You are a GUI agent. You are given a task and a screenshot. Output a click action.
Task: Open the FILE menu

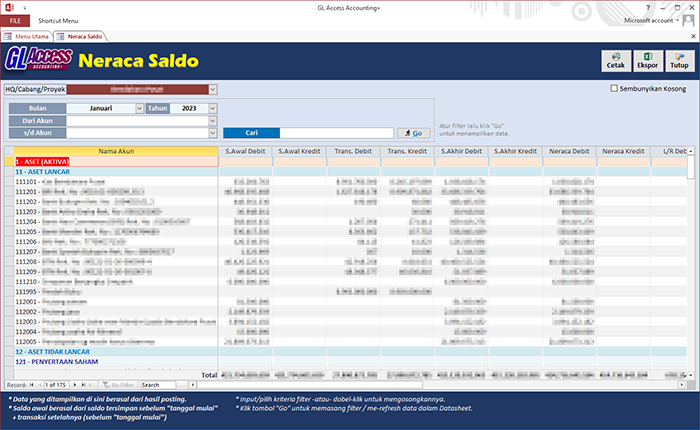[15, 20]
